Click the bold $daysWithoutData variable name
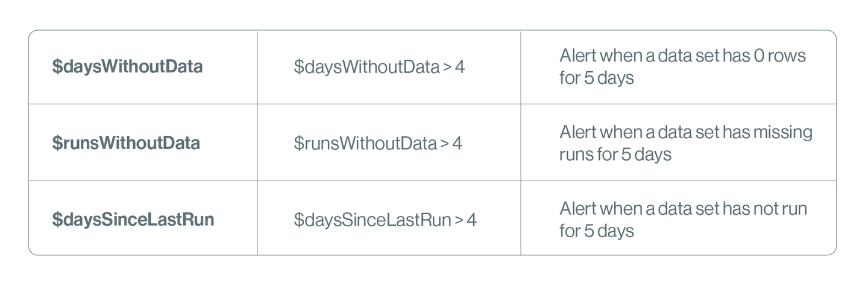The height and width of the screenshot is (283, 868). 127,67
